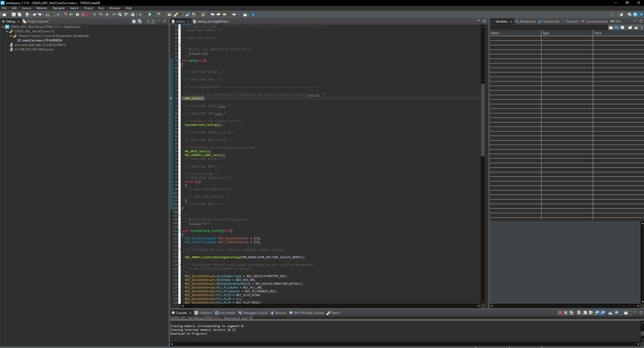The image size is (644, 348).
Task: Click the Save All toolbar icon
Action: (x=19, y=14)
